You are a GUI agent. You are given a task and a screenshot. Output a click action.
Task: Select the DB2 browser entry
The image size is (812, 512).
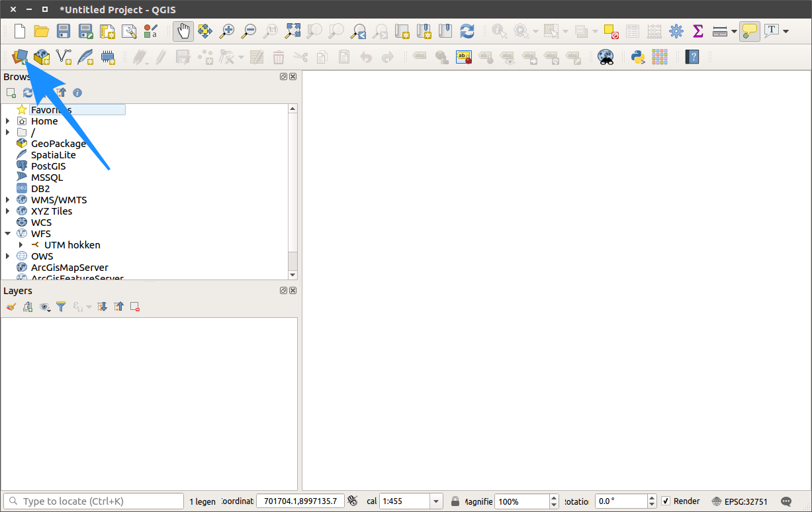[40, 189]
